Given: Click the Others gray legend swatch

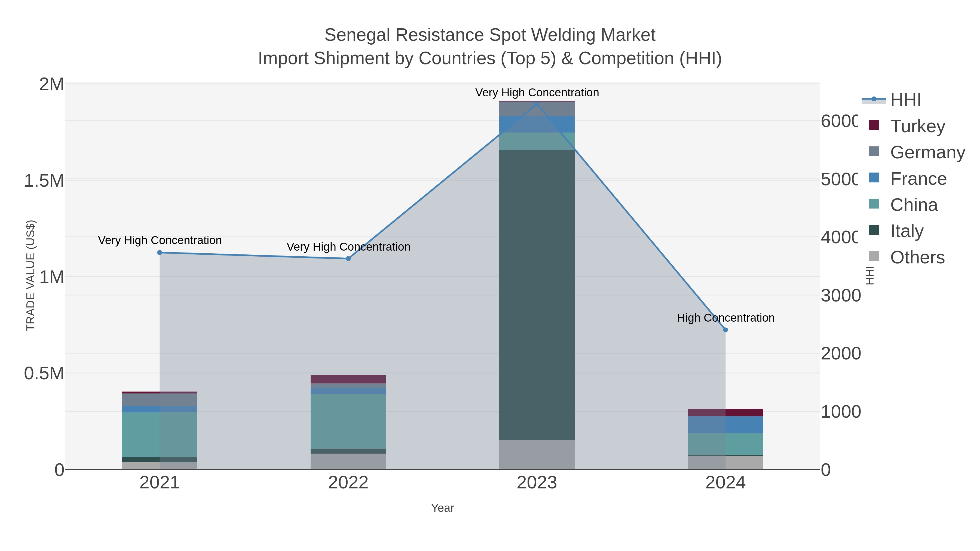Looking at the screenshot, I should [x=874, y=256].
